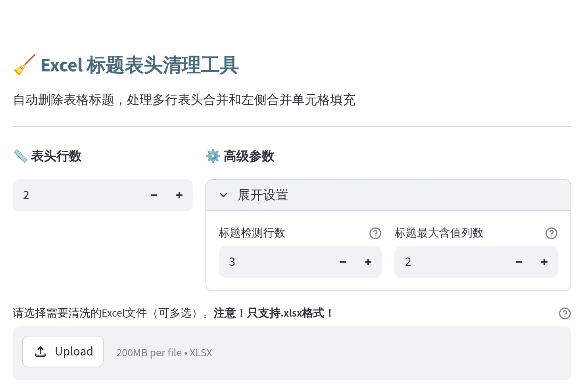Show help tooltip for 标题最大含值列数

tap(551, 233)
